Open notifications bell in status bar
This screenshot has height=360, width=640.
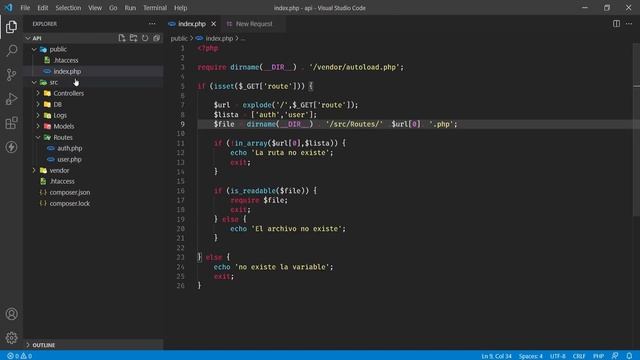pyautogui.click(x=629, y=356)
